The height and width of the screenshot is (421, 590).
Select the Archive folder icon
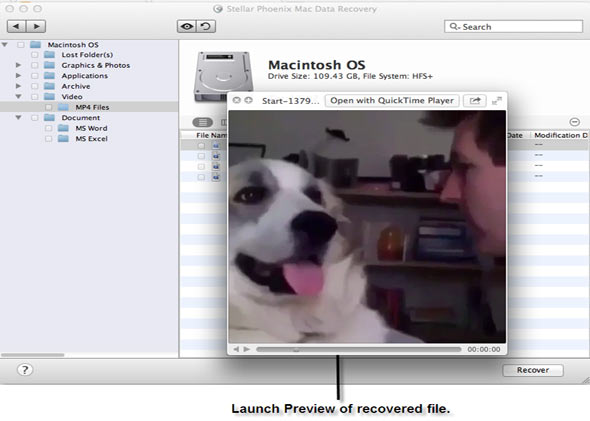coord(49,86)
